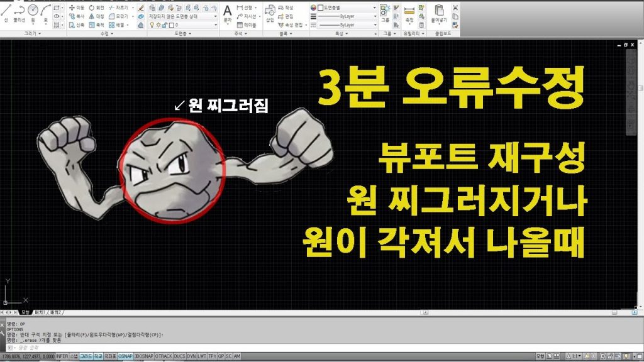This screenshot has height=362, width=644.
Task: Select the Circle (원) drawing tool
Action: click(x=33, y=11)
